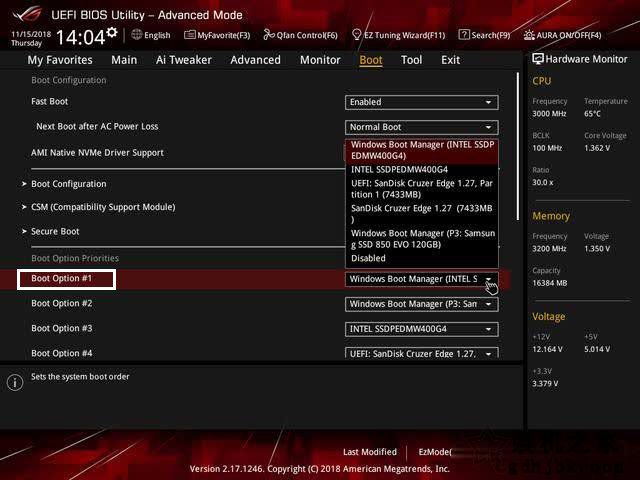640x480 pixels.
Task: Click BCLK value 100 MHz
Action: click(547, 148)
